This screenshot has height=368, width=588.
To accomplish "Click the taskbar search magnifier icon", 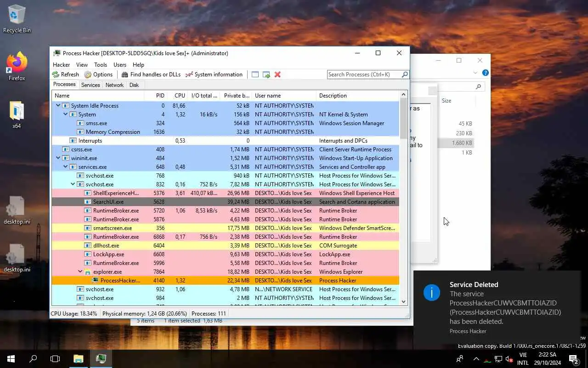I will click(33, 359).
